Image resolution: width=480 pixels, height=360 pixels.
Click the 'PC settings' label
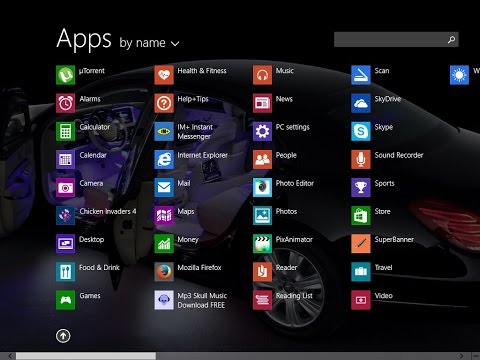(292, 127)
